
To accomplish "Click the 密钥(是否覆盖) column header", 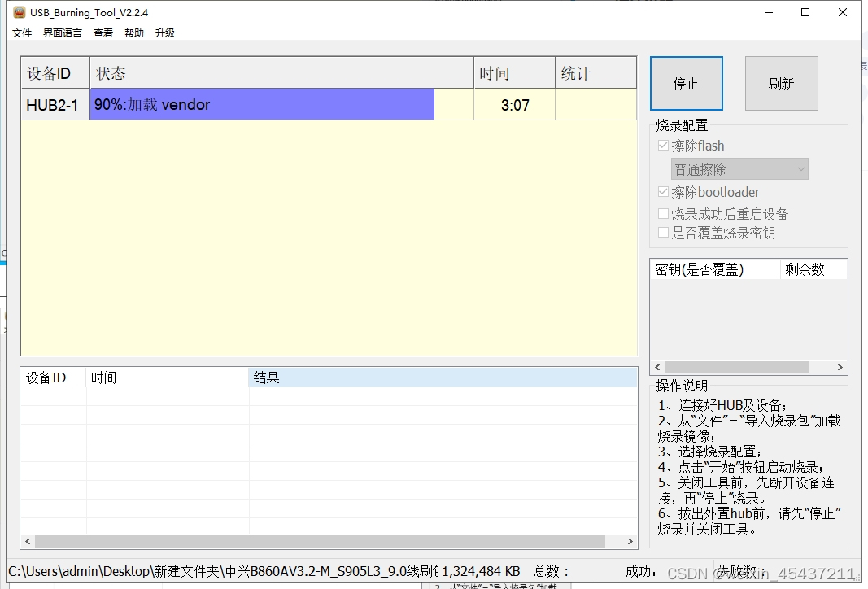I will point(715,269).
